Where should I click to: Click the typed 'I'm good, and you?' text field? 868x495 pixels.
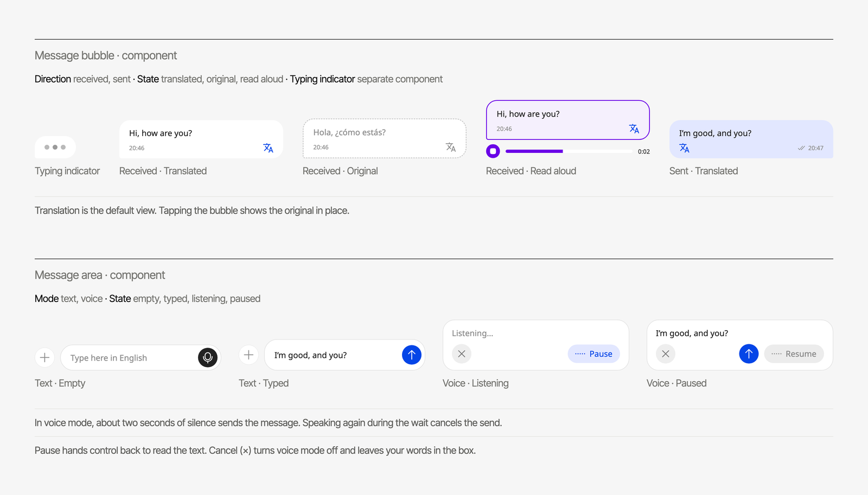point(344,355)
